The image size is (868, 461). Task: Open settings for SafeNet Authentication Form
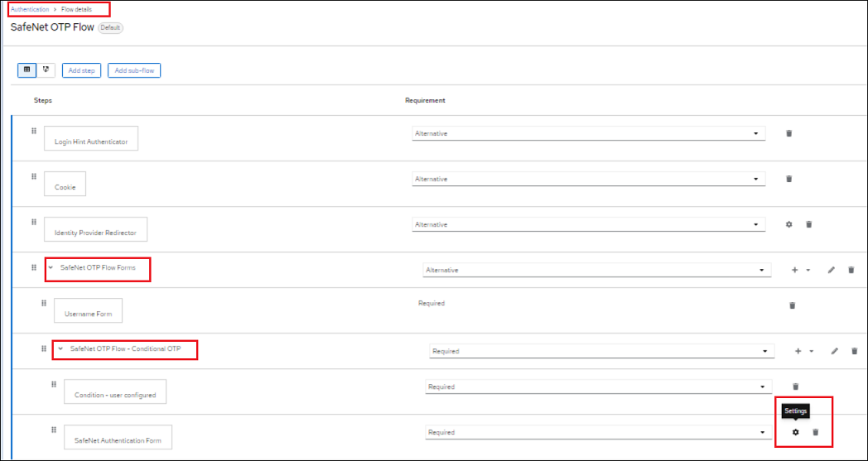point(795,432)
